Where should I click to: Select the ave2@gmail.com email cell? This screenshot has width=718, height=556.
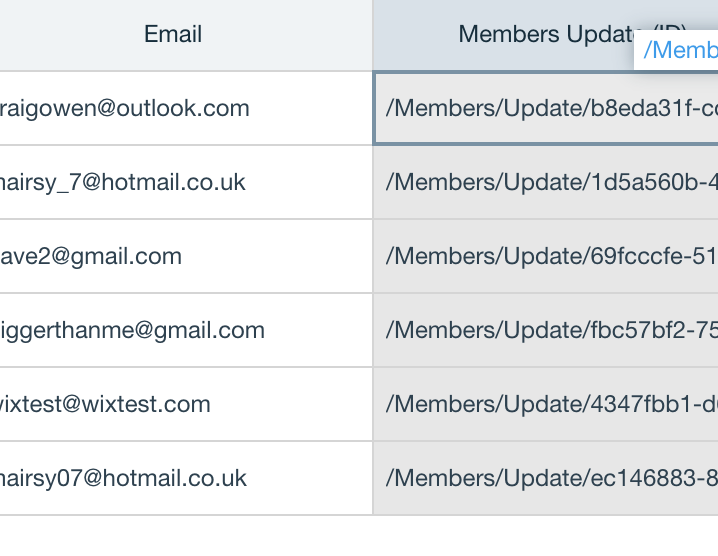click(186, 256)
